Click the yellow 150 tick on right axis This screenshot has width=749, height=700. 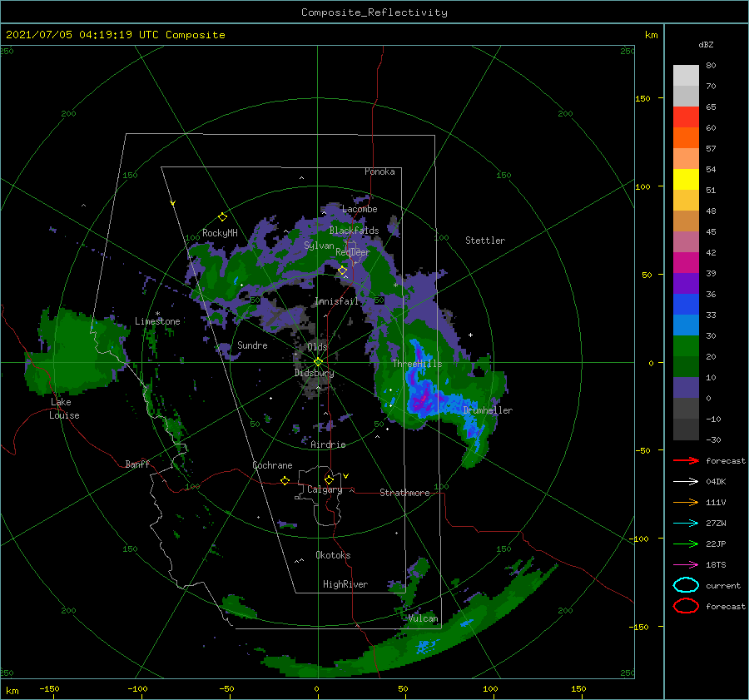tap(642, 98)
